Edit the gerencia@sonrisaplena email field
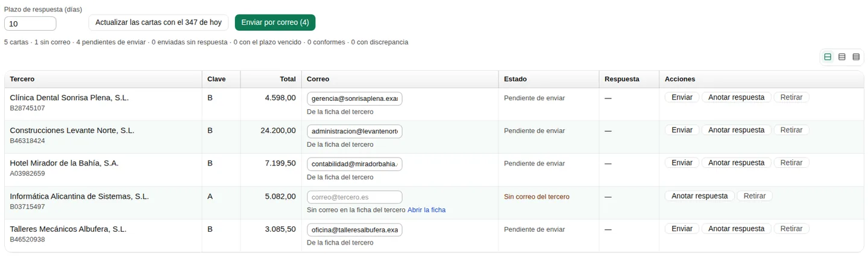Viewport: 868px width, 256px height. click(x=354, y=98)
